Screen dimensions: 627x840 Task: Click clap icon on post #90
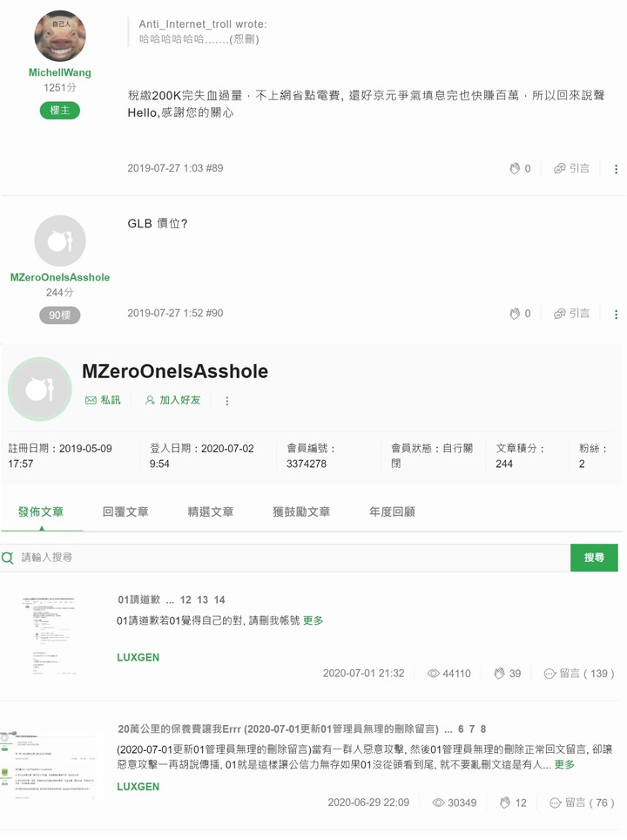[515, 314]
